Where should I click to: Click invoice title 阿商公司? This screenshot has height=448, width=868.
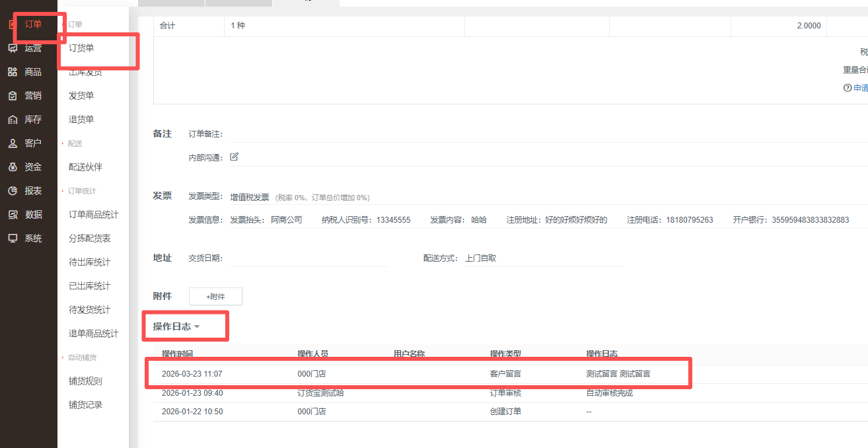pyautogui.click(x=286, y=220)
